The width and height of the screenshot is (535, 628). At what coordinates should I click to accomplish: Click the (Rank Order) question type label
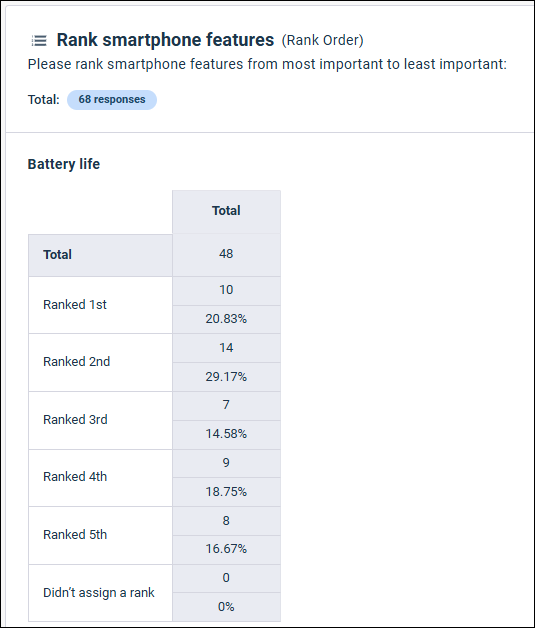pyautogui.click(x=322, y=40)
